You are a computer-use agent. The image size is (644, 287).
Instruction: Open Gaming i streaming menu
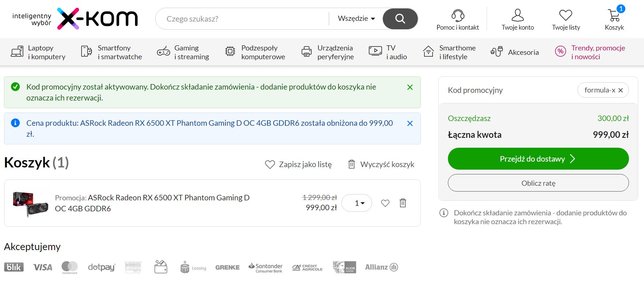[183, 52]
